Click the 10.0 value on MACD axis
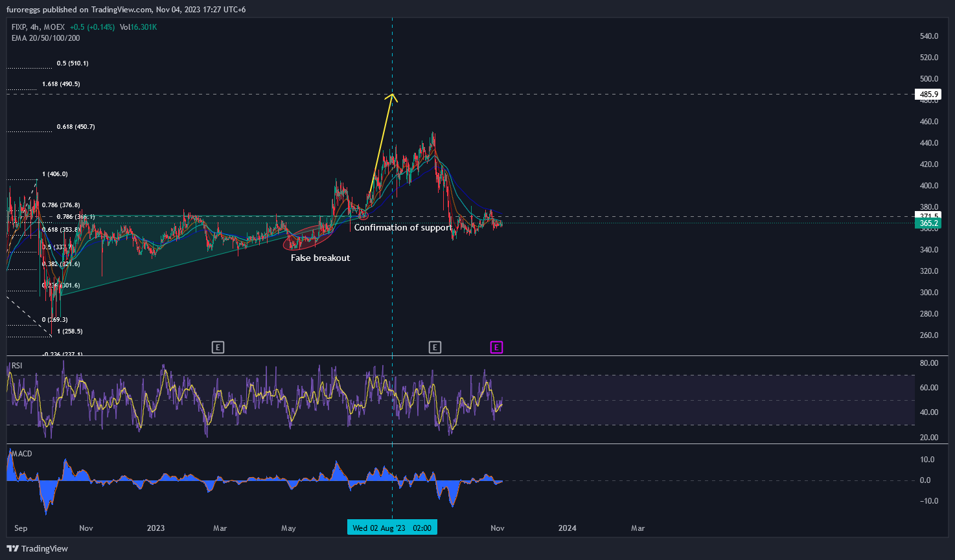The image size is (955, 560). pyautogui.click(x=927, y=460)
